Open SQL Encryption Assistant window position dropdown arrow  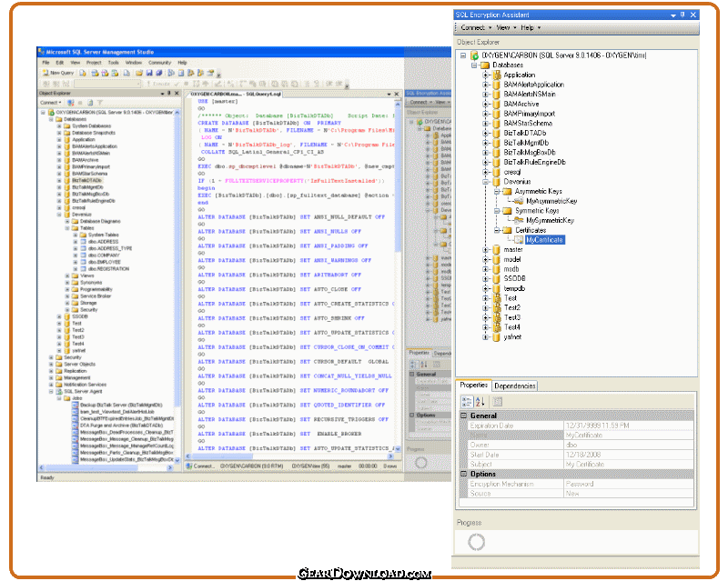pos(673,15)
